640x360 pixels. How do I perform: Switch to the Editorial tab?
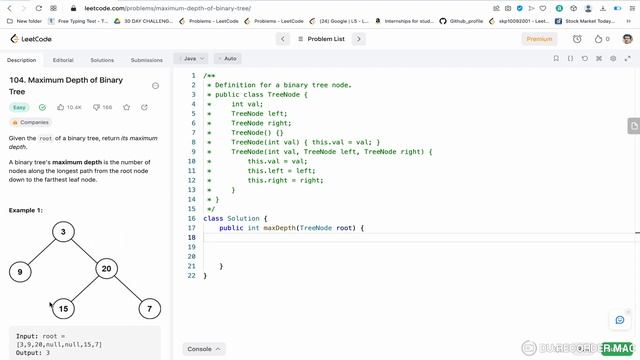click(63, 60)
